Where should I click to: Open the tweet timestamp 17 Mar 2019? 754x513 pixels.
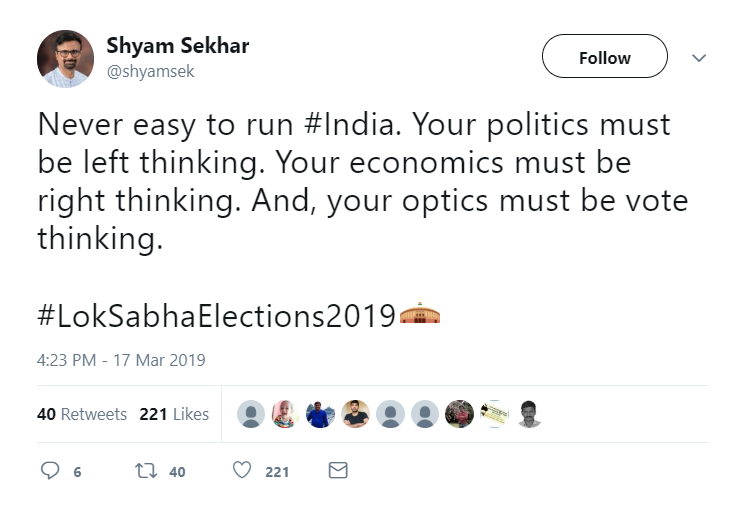(121, 360)
